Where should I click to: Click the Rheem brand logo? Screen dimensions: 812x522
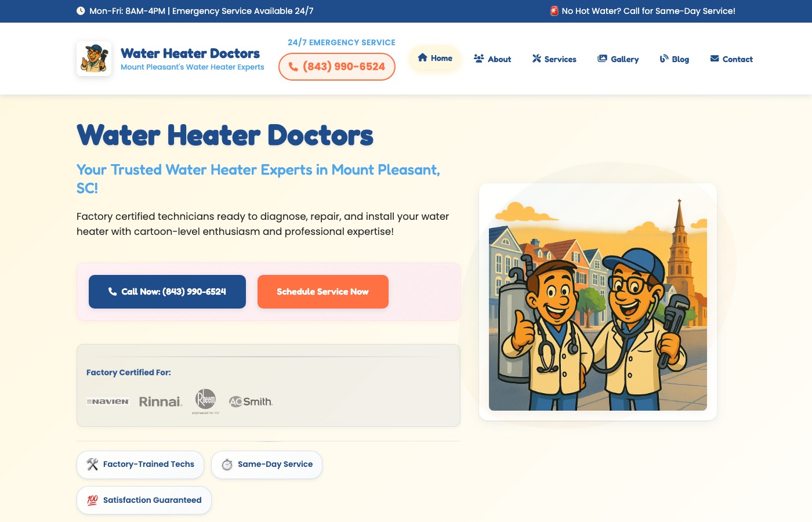pyautogui.click(x=205, y=401)
